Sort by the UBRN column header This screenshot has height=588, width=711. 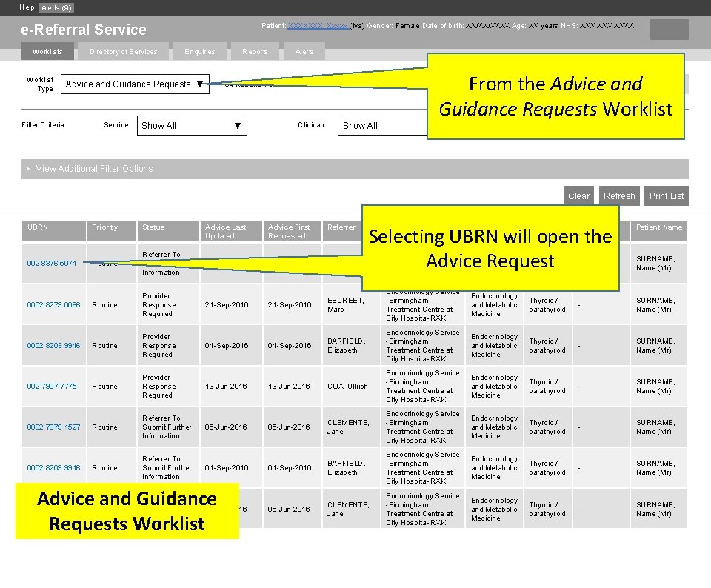click(54, 231)
